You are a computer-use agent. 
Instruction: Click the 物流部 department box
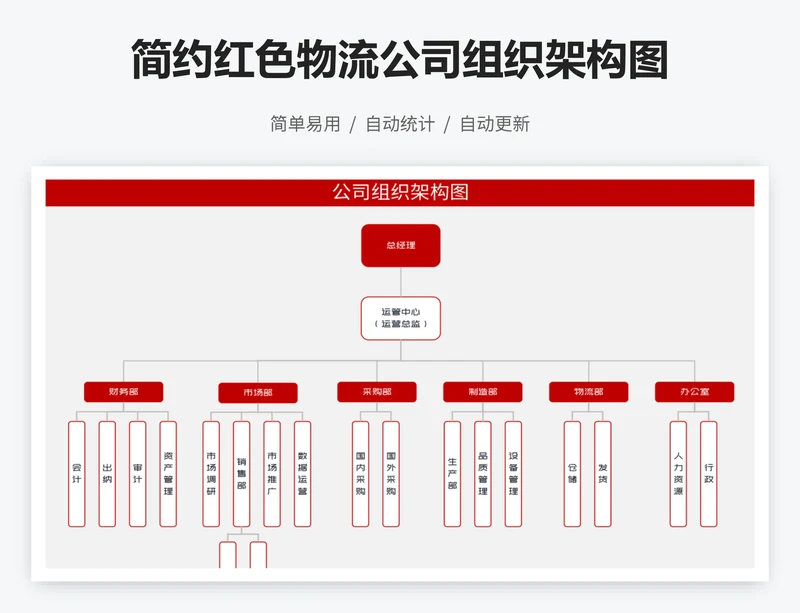pos(588,392)
